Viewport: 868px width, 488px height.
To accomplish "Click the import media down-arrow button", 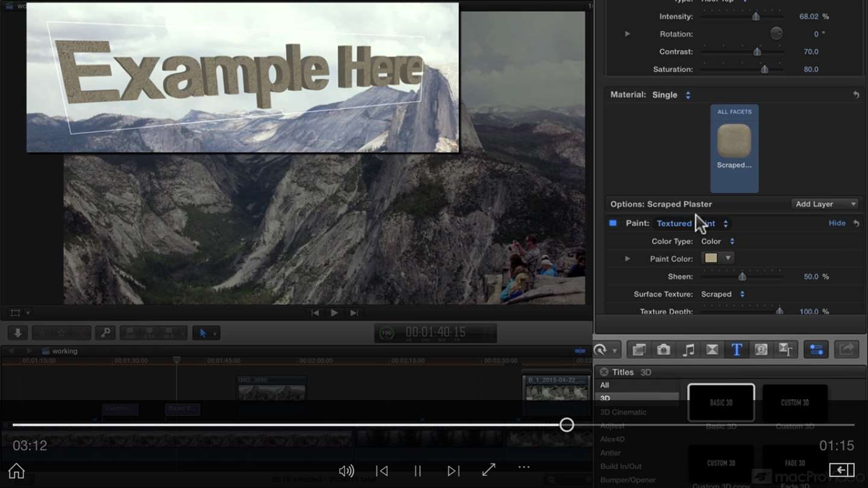I will point(17,333).
